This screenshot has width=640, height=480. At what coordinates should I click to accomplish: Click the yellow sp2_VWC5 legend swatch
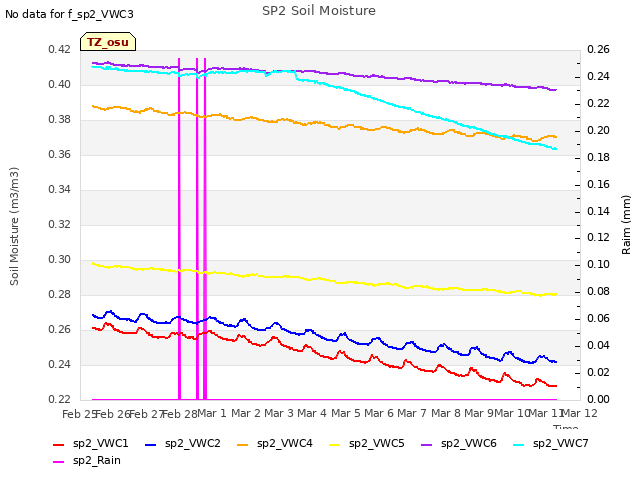335,444
